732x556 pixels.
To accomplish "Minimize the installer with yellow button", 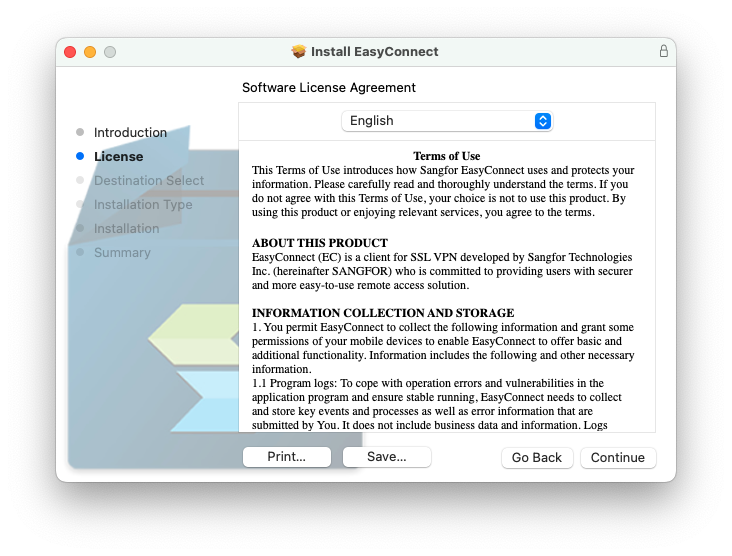I will tap(90, 52).
